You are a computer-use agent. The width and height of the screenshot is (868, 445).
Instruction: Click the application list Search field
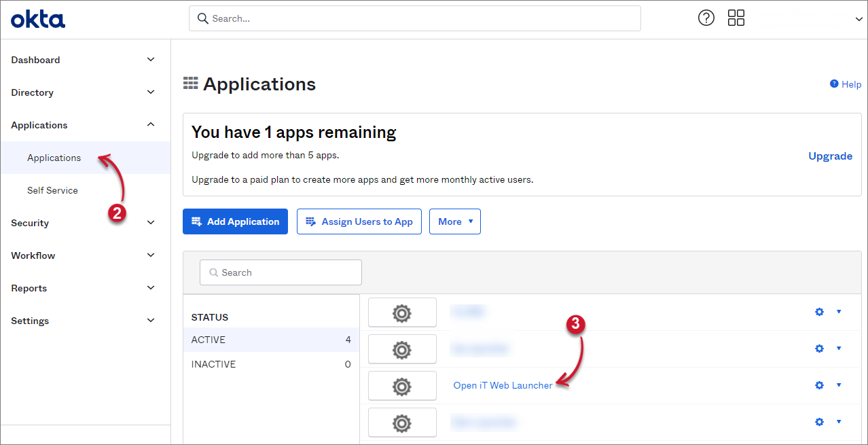(x=281, y=272)
